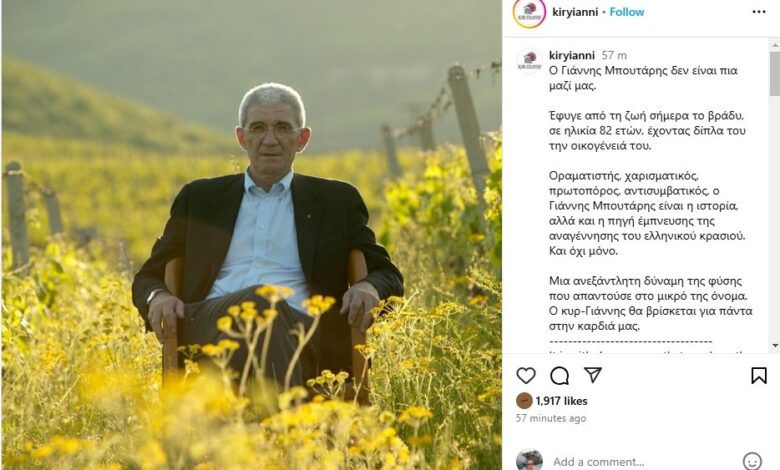Click the 57 minutes ago timestamp
The width and height of the screenshot is (780, 470).
coord(551,418)
